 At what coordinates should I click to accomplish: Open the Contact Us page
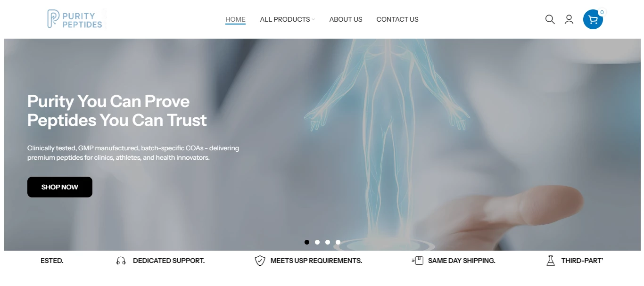397,19
